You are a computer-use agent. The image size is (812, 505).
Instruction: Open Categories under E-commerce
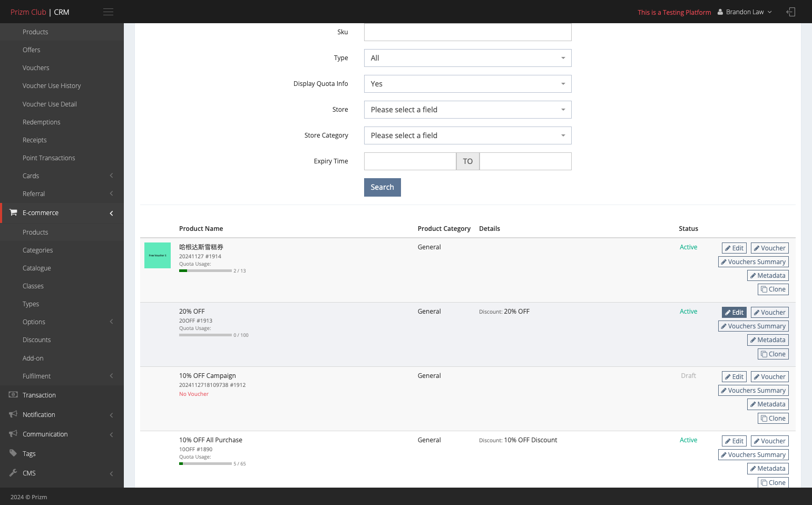38,250
